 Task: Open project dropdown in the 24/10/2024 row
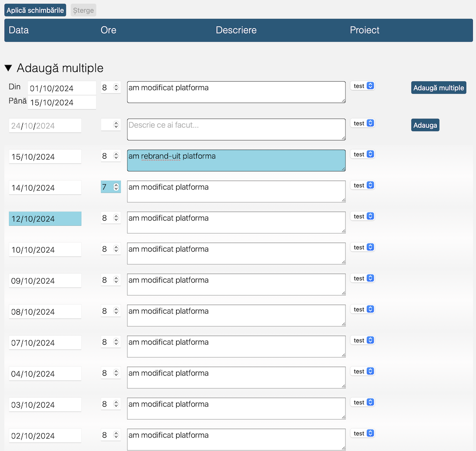coord(362,123)
